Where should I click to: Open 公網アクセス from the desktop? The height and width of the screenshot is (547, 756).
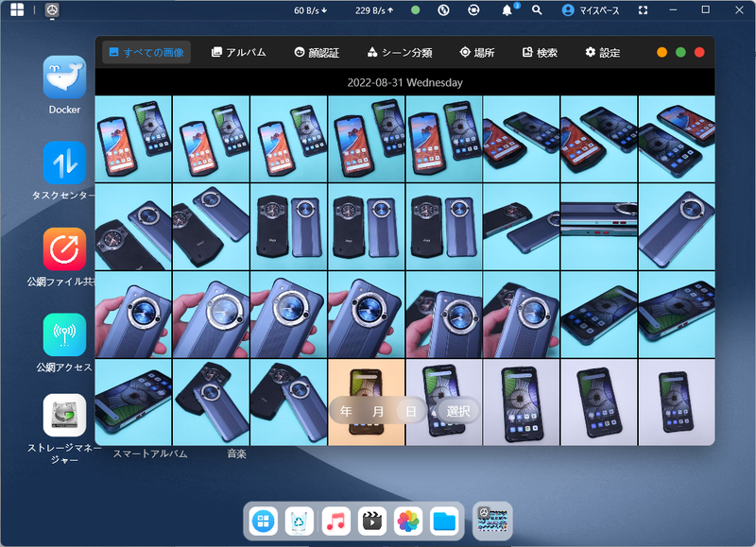tap(62, 333)
